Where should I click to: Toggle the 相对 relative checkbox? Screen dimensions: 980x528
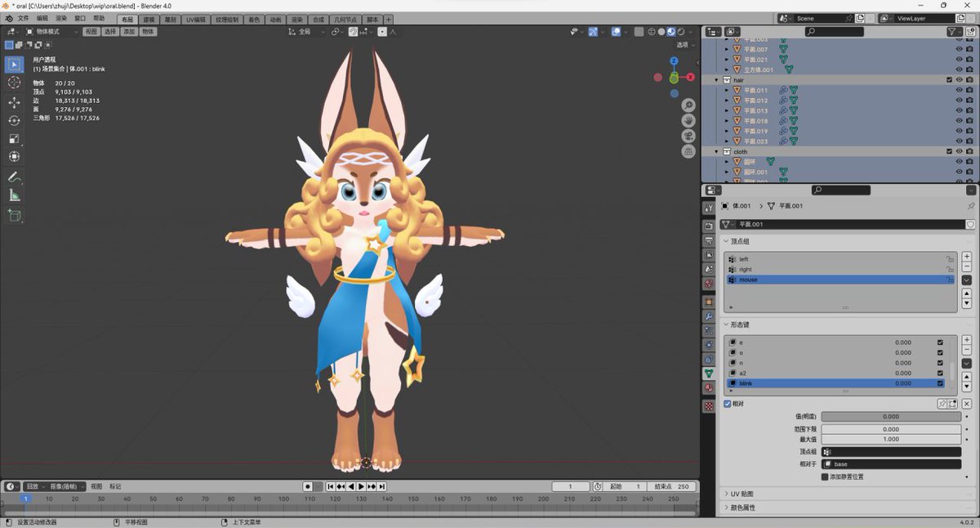pos(728,404)
